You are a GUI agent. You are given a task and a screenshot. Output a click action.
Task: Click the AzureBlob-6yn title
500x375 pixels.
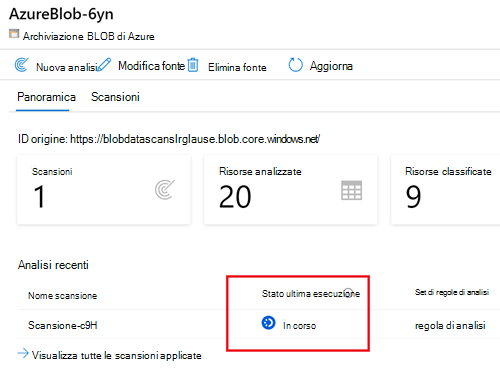(x=61, y=14)
